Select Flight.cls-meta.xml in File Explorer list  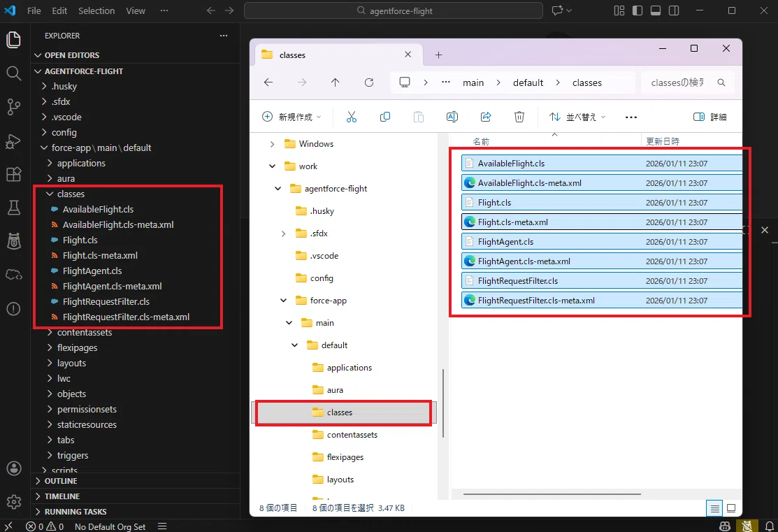coord(601,222)
